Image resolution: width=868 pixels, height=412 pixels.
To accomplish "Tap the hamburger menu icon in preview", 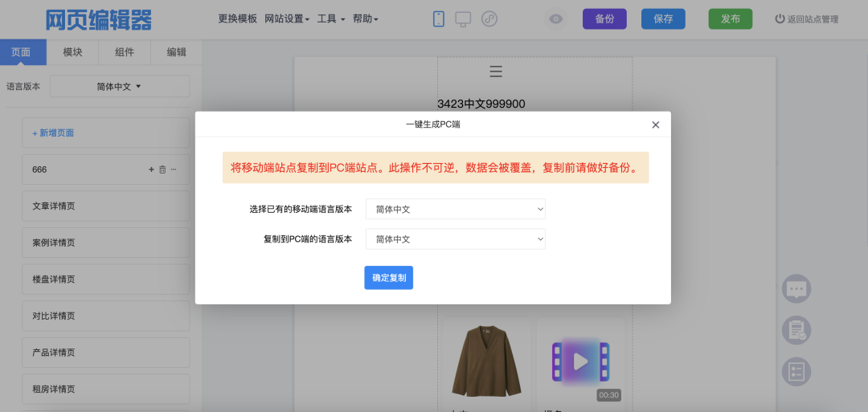I will 496,71.
